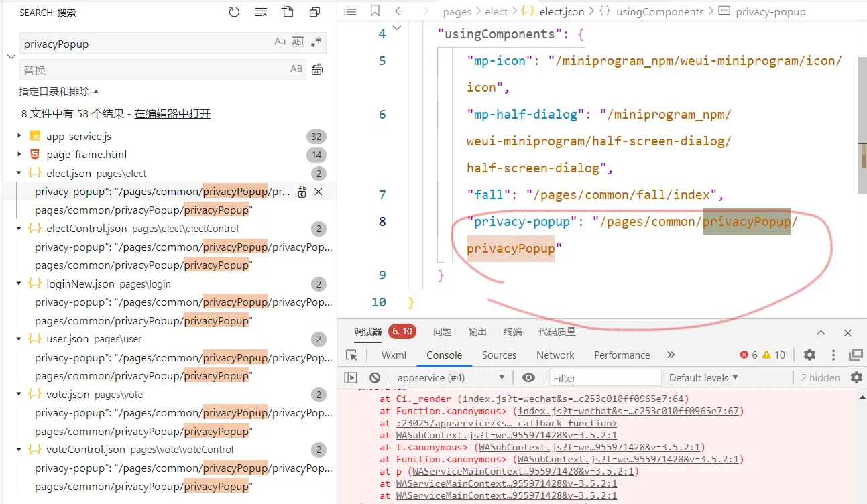867x504 pixels.
Task: Toggle Match Case (Aa) in search
Action: [x=280, y=42]
